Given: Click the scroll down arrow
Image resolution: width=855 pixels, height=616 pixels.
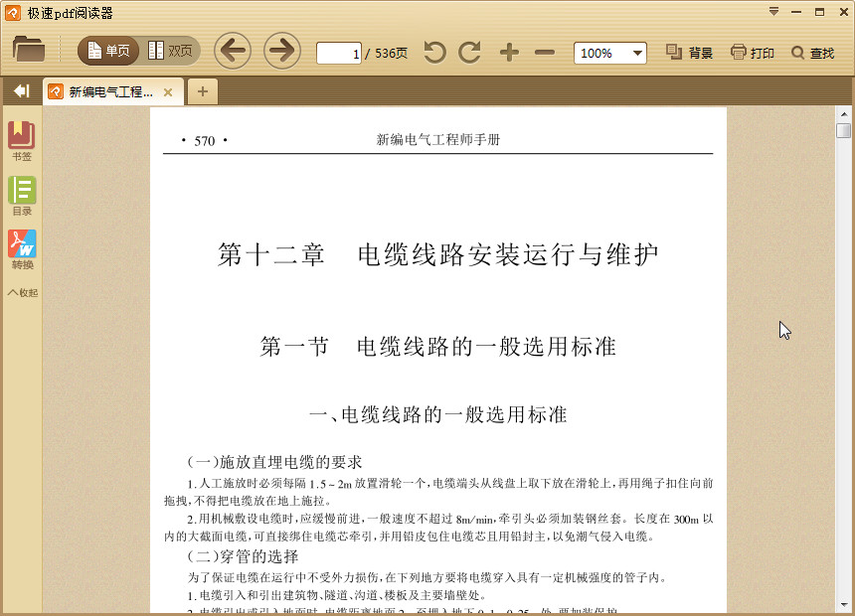Looking at the screenshot, I should point(843,604).
